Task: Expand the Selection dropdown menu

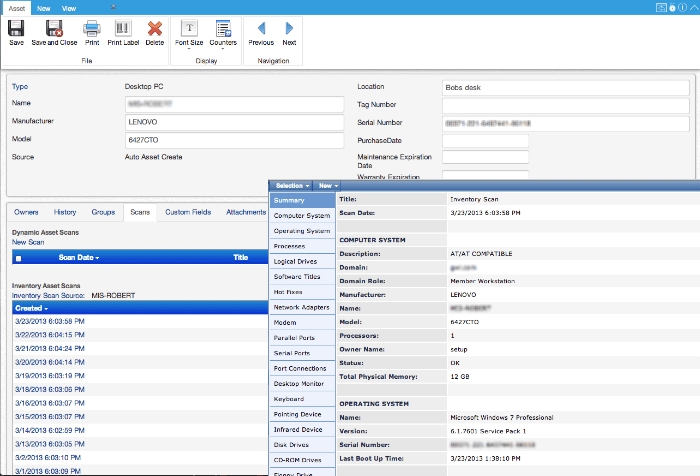Action: (292, 186)
